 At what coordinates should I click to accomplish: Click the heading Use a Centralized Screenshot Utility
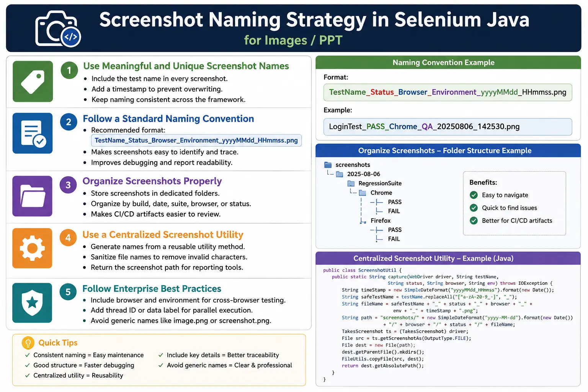[163, 235]
